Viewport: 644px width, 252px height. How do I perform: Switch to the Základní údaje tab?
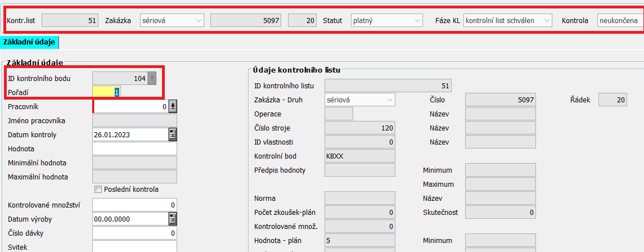click(29, 42)
